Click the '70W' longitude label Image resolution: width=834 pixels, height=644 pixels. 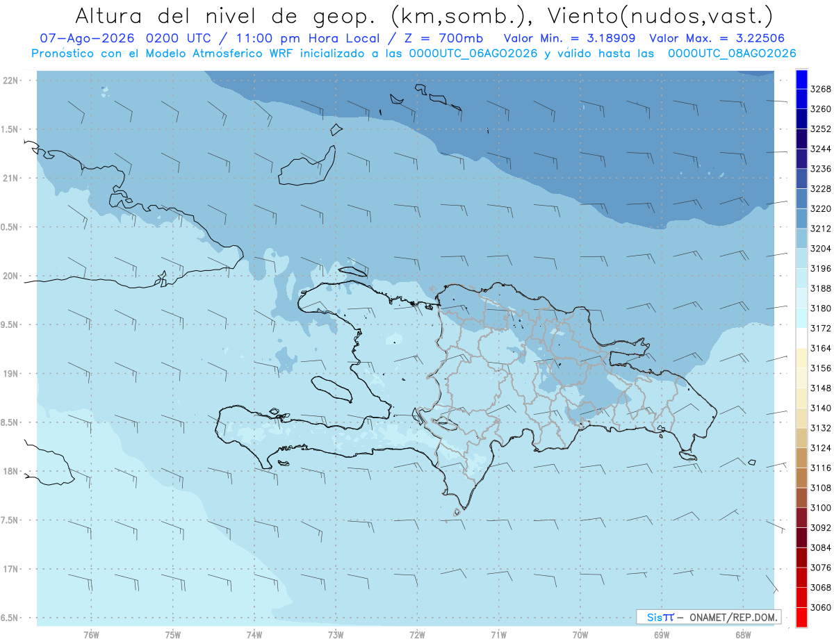(x=580, y=634)
